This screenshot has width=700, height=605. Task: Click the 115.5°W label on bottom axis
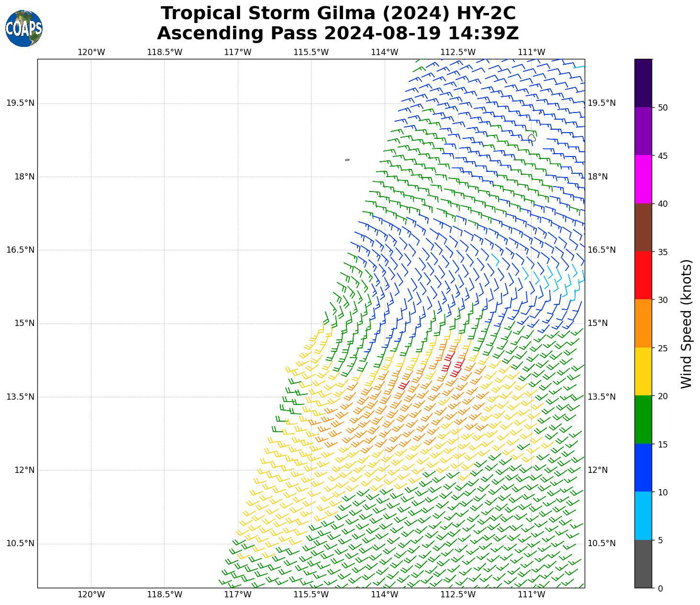[x=311, y=594]
